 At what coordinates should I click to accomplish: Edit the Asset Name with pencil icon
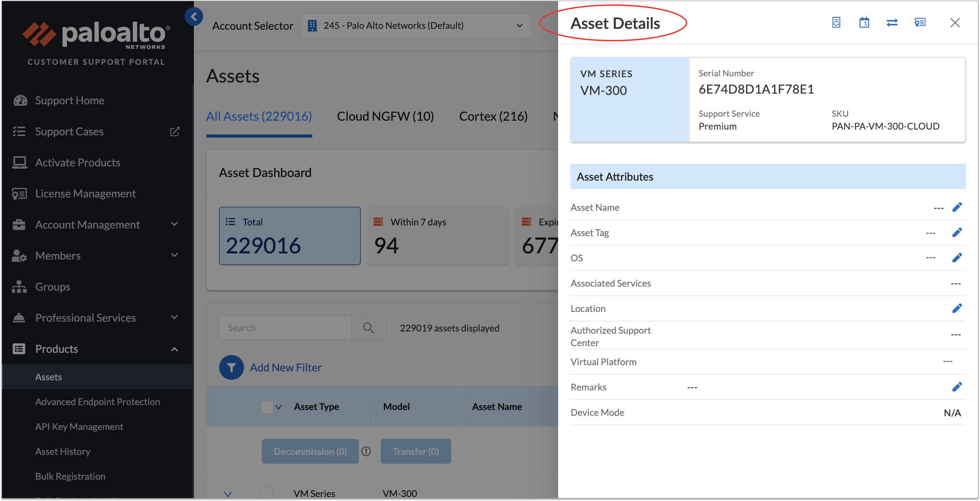click(957, 207)
